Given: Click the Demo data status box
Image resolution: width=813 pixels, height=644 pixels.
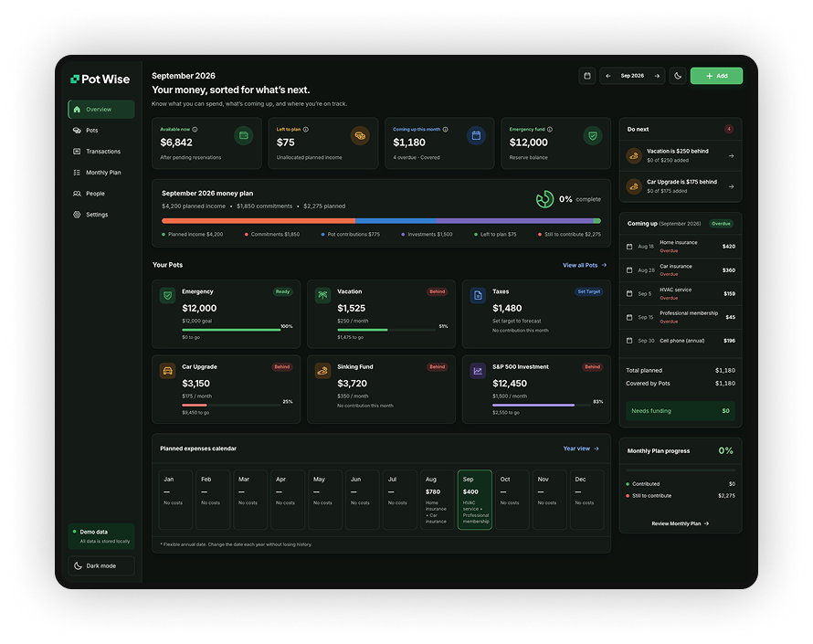Looking at the screenshot, I should tap(101, 536).
